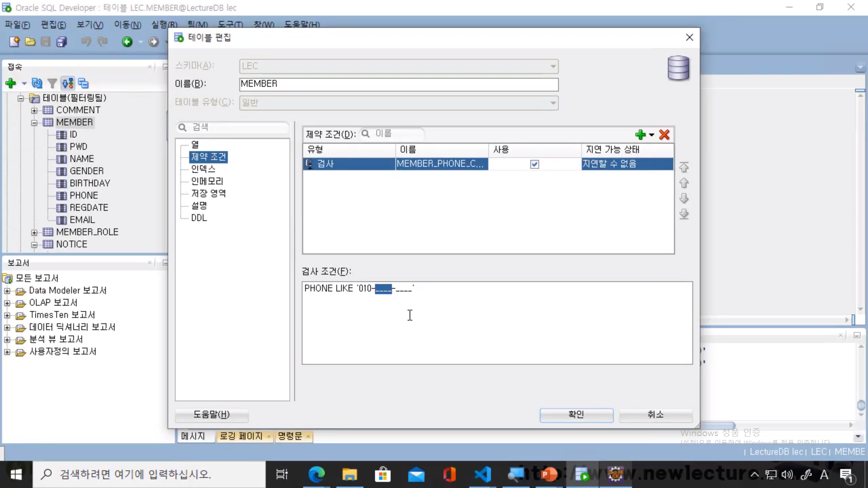
Task: Switch to the 메시지 tab
Action: point(193,436)
